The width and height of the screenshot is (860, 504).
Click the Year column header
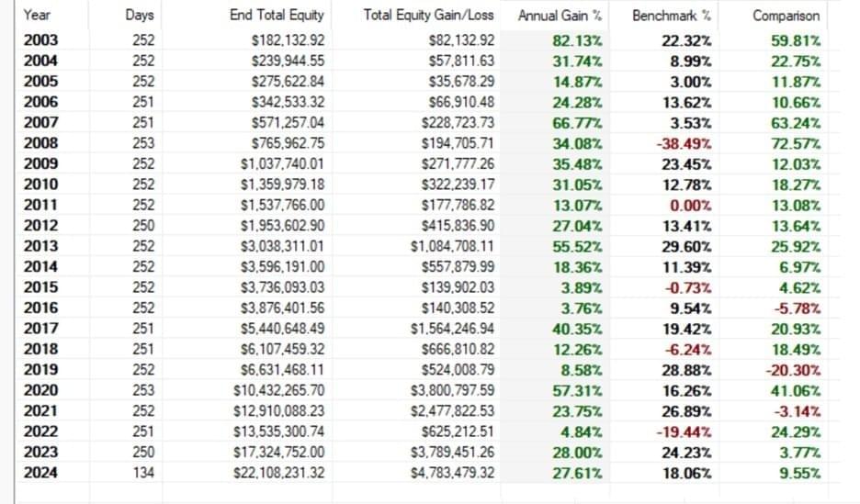click(37, 15)
